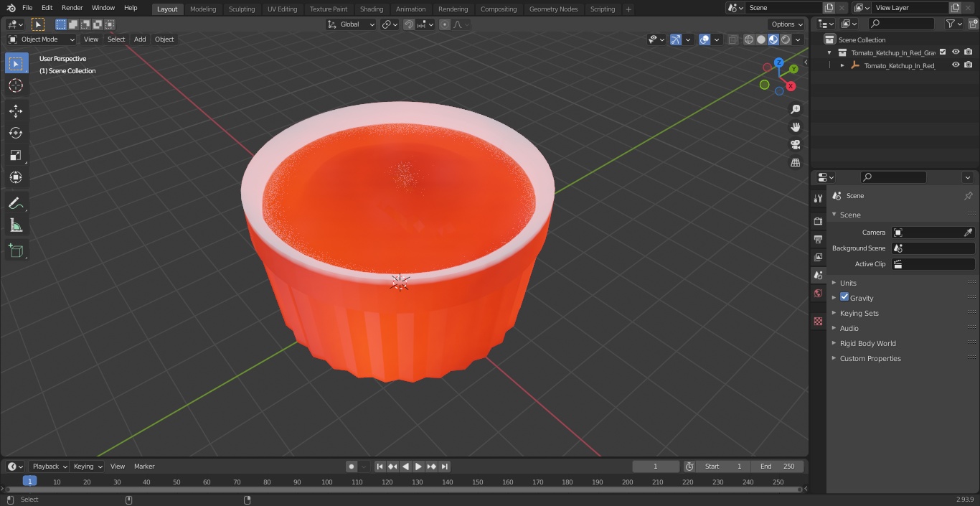Select the Select Box tool
Image resolution: width=980 pixels, height=506 pixels.
point(16,63)
